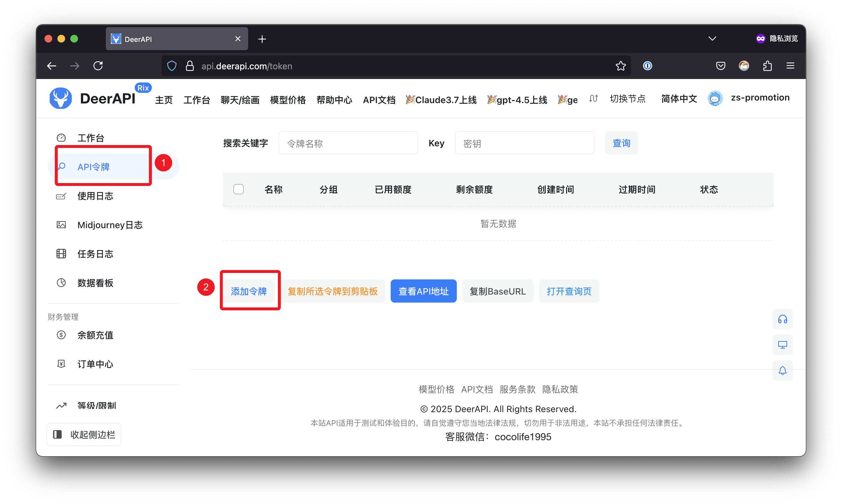
Task: Focus the 令牌名称 search input
Action: (348, 143)
